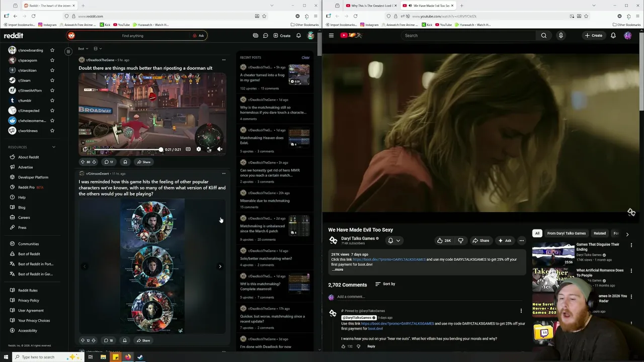Downvote the doorman ult post
The width and height of the screenshot is (644, 362).
tap(94, 162)
